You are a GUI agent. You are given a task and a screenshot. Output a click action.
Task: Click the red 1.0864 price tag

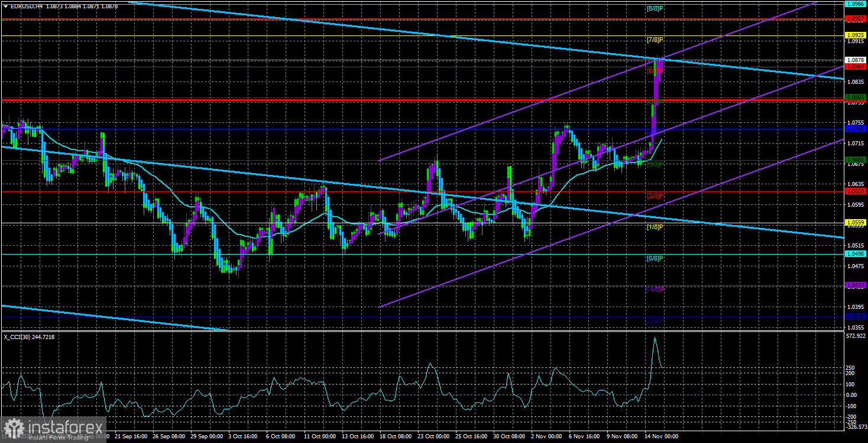[856, 67]
